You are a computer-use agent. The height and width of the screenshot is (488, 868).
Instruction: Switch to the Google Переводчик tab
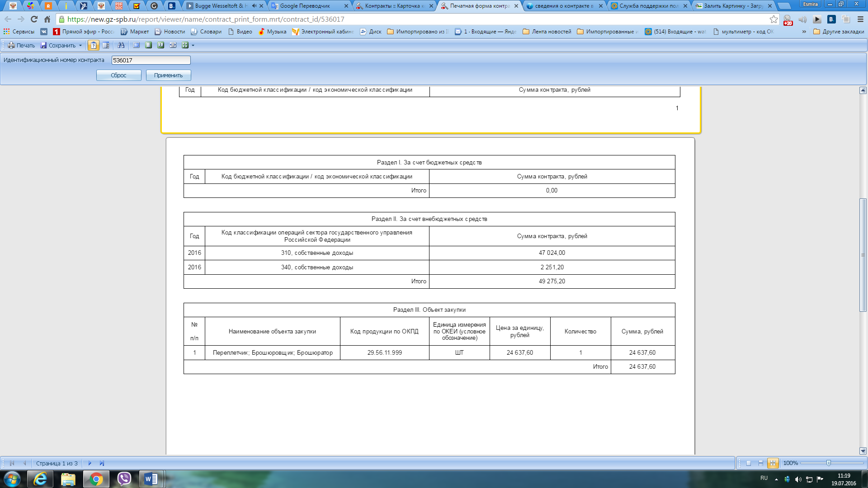(x=305, y=6)
